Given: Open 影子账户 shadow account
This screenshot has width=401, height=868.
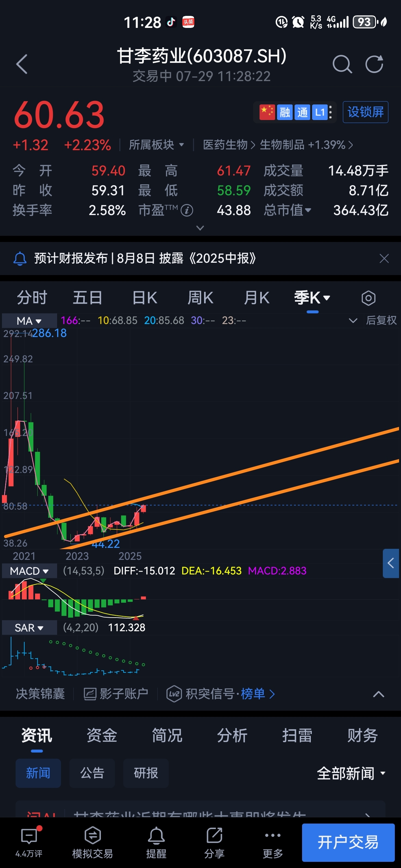Looking at the screenshot, I should tap(116, 694).
